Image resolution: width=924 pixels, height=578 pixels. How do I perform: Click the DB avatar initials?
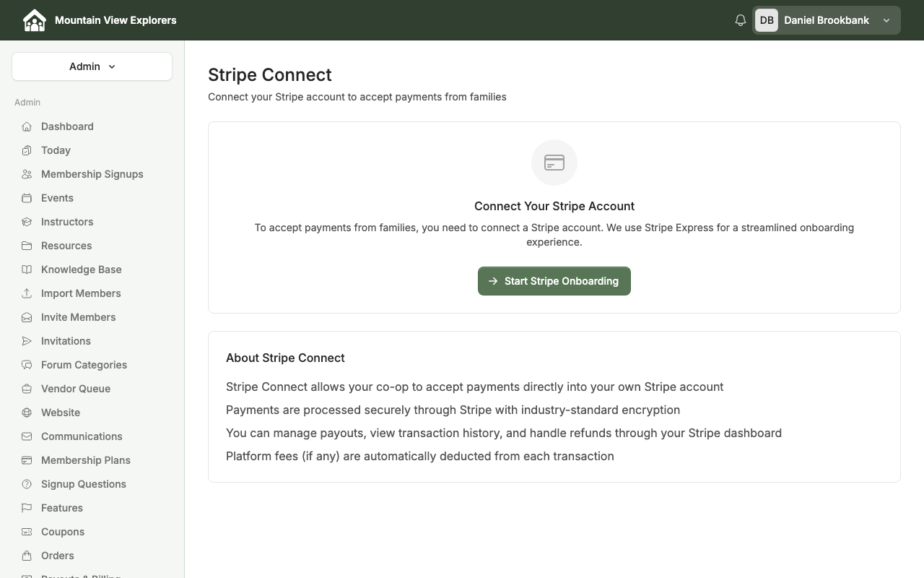767,20
